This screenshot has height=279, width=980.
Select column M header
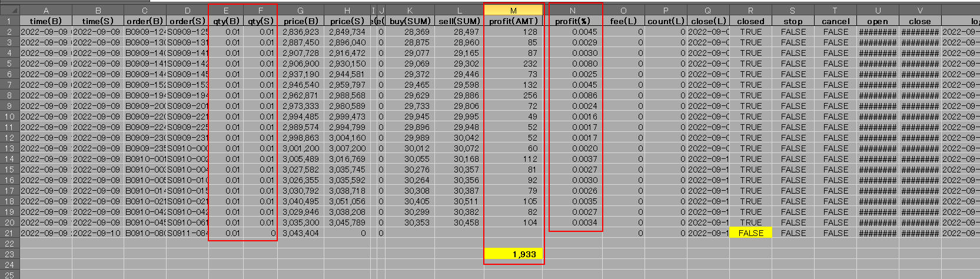[513, 10]
